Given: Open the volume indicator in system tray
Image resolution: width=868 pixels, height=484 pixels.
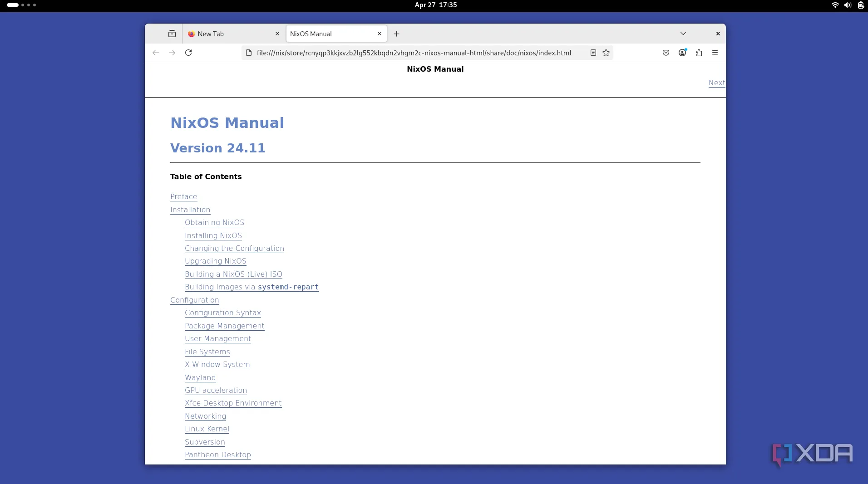Looking at the screenshot, I should 848,5.
